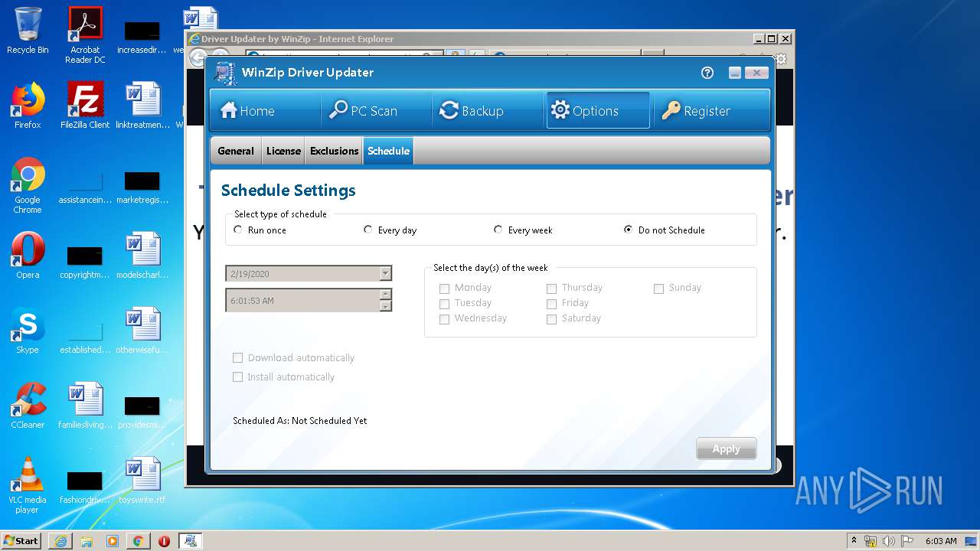
Task: Open the media player taskbar icon
Action: [113, 541]
